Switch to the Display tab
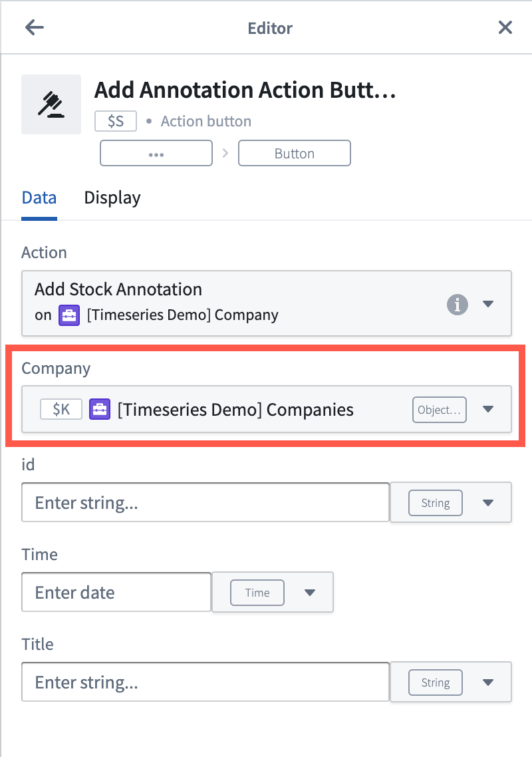This screenshot has width=532, height=757. click(x=112, y=198)
